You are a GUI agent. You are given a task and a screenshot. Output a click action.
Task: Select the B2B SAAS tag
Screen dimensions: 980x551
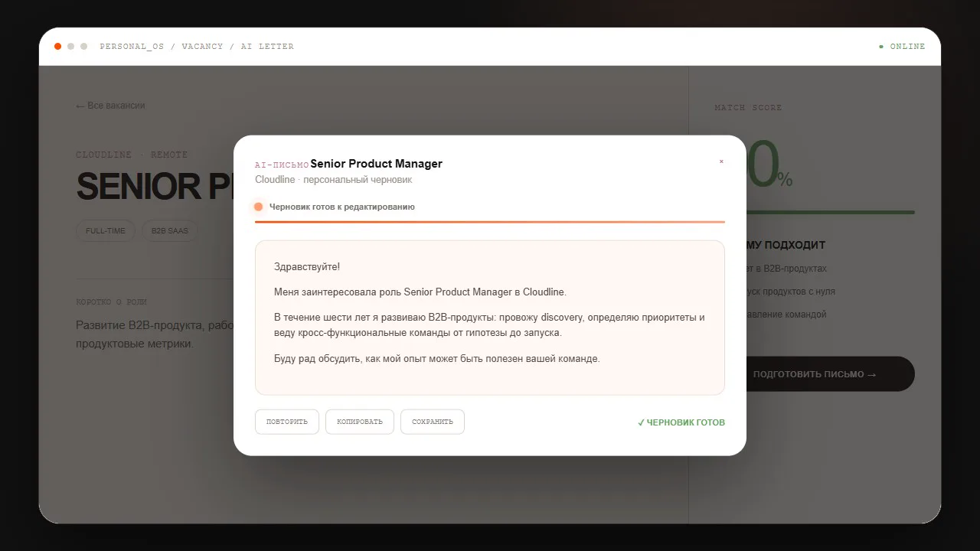(x=170, y=230)
